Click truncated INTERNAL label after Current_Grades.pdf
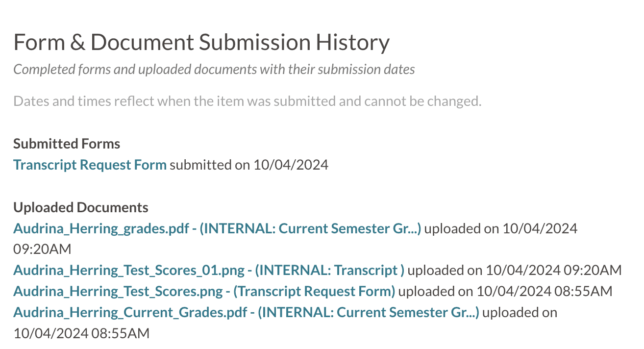The width and height of the screenshot is (644, 349). (368, 312)
